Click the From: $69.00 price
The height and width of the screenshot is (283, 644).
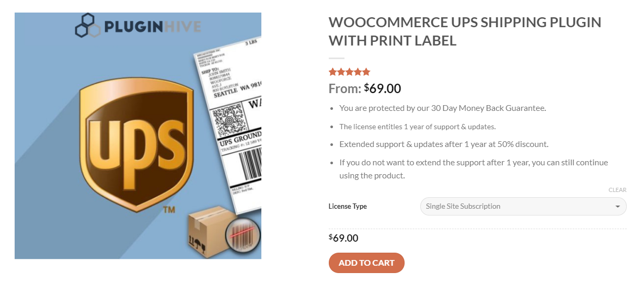pyautogui.click(x=365, y=88)
